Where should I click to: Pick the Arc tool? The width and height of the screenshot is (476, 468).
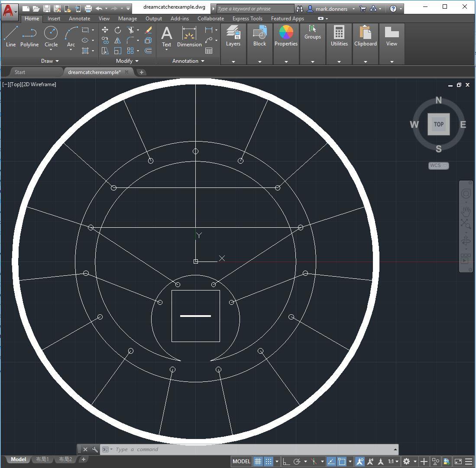[x=71, y=34]
